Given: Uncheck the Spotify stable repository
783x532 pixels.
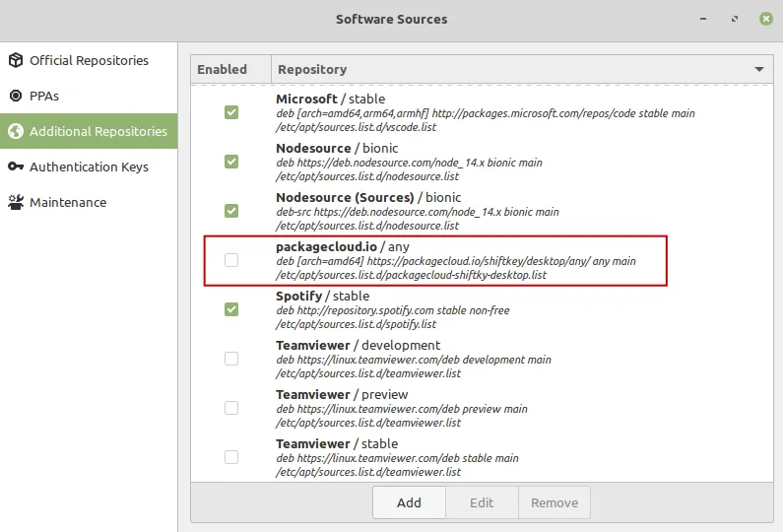Looking at the screenshot, I should point(231,309).
